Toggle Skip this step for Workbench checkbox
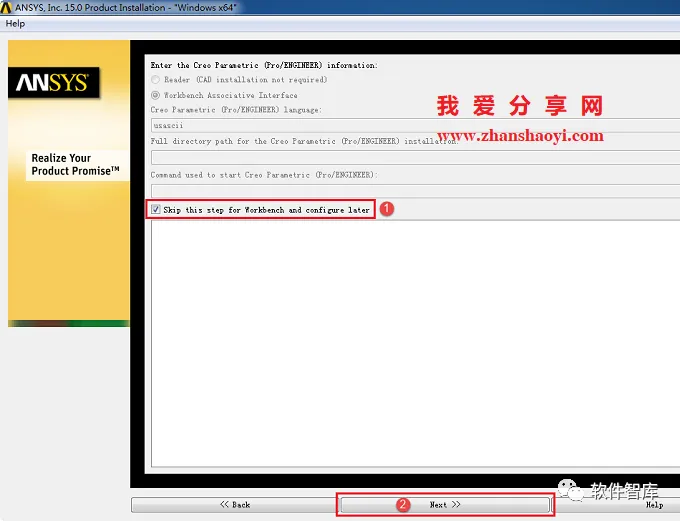The image size is (680, 521). [156, 210]
